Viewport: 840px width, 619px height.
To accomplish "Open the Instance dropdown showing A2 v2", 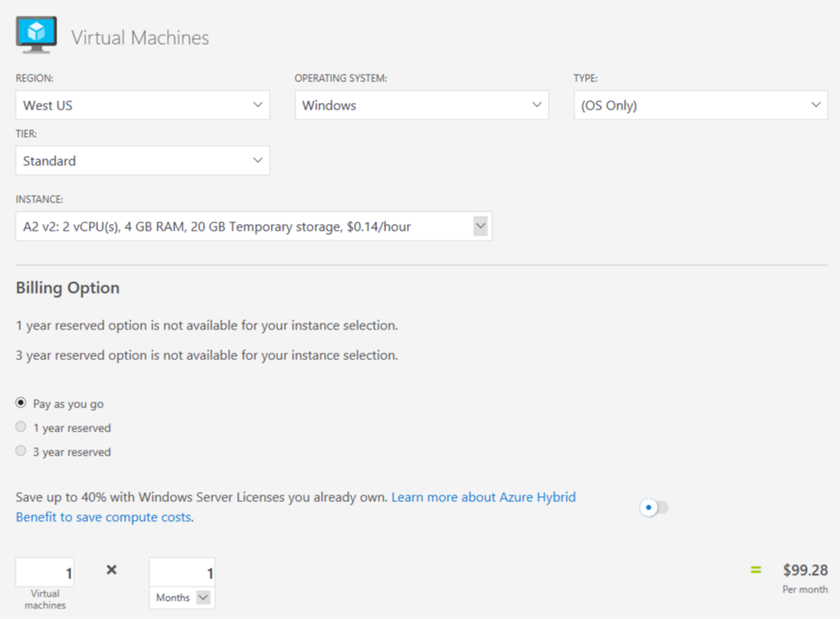I will (x=254, y=227).
